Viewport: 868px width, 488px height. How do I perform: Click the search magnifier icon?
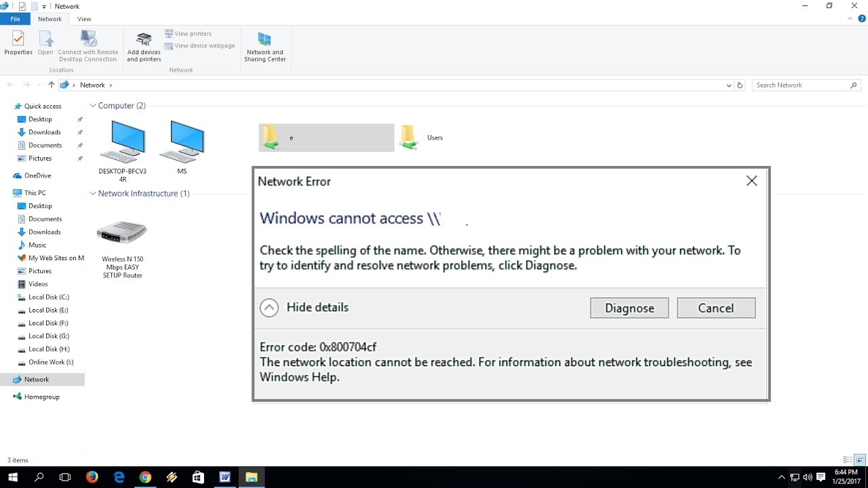coord(854,85)
